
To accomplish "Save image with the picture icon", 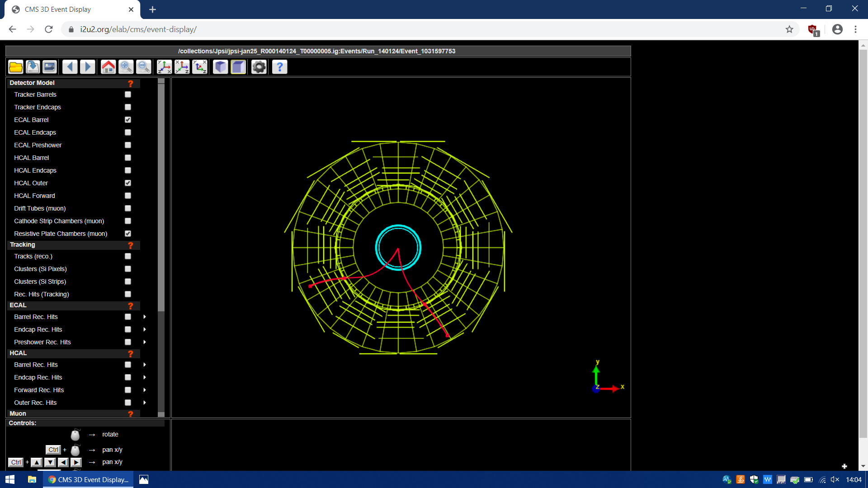I will click(x=50, y=67).
